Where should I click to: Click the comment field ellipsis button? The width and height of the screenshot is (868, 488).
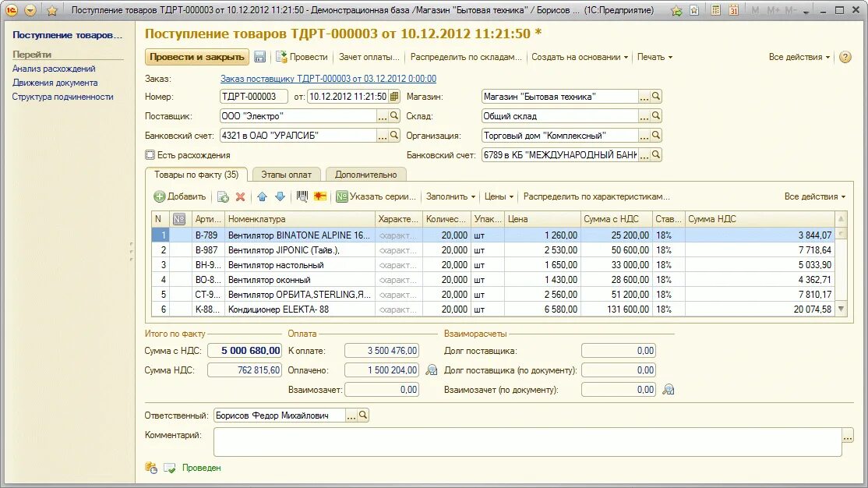[x=848, y=436]
